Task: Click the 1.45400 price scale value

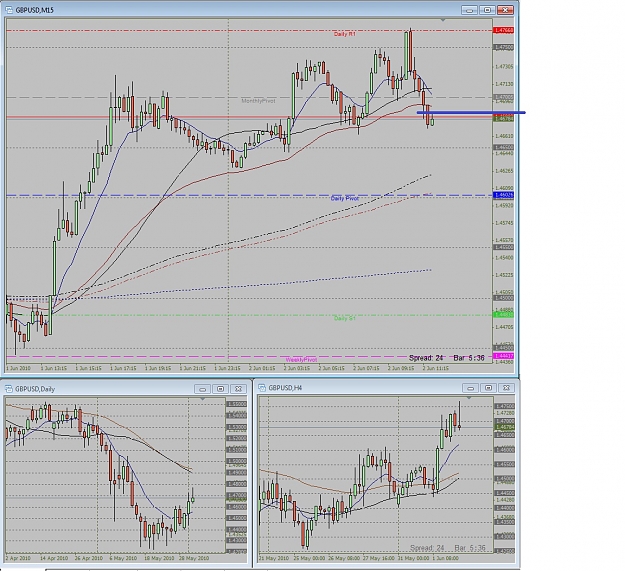Action: point(504,257)
